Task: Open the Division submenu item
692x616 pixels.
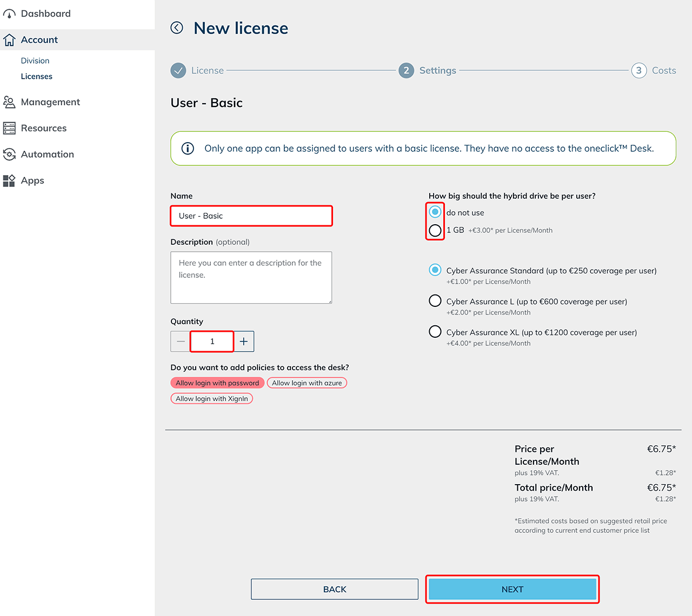Action: coord(35,61)
